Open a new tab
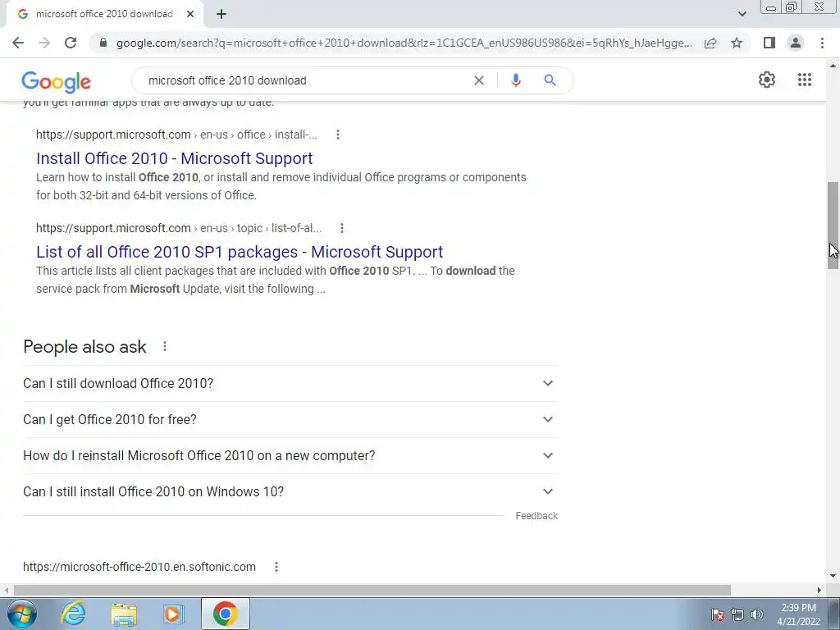Viewport: 840px width, 630px height. click(x=221, y=14)
